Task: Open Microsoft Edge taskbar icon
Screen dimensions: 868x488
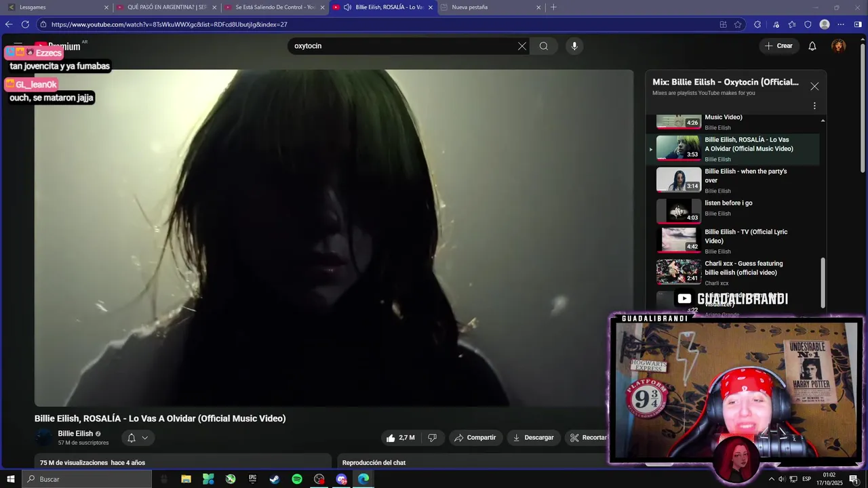Action: (x=363, y=479)
